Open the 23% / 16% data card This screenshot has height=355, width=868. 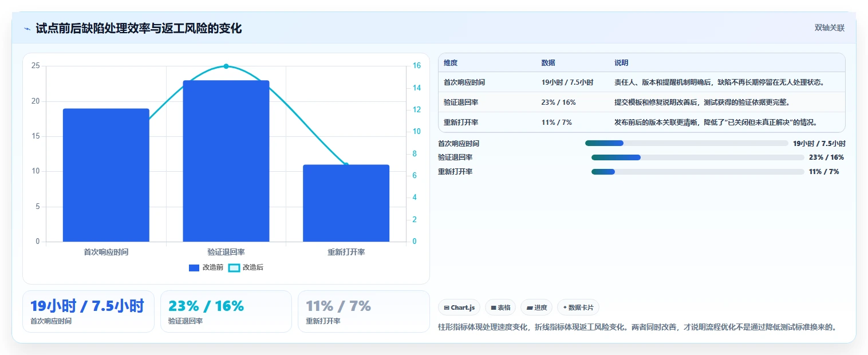point(226,311)
